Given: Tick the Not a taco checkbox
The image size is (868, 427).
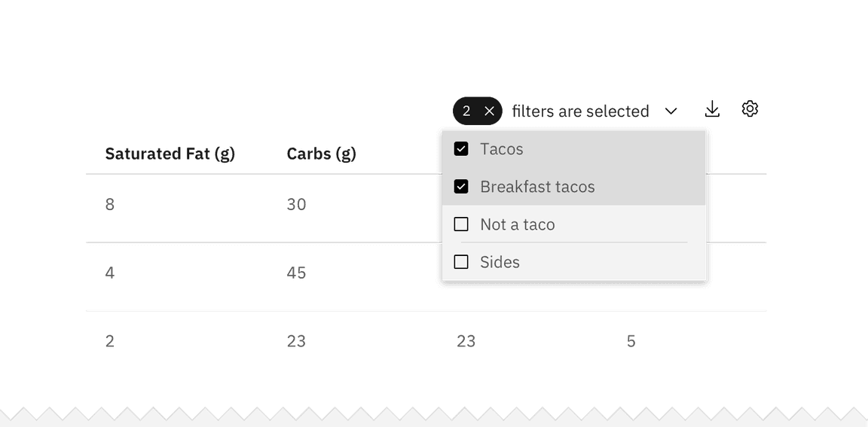Looking at the screenshot, I should [461, 224].
